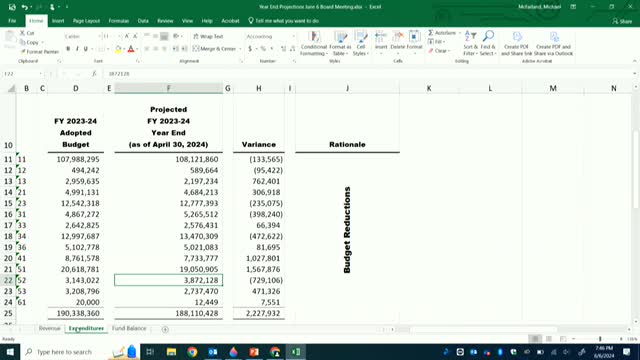Open the Clear dropdown in Editing
This screenshot has width=640, height=360.
(x=439, y=51)
